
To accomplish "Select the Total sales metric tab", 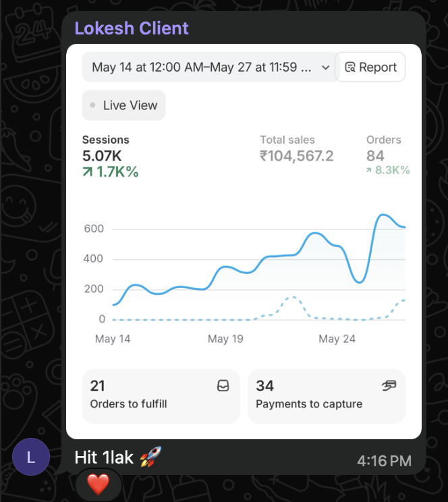I will 297,149.
